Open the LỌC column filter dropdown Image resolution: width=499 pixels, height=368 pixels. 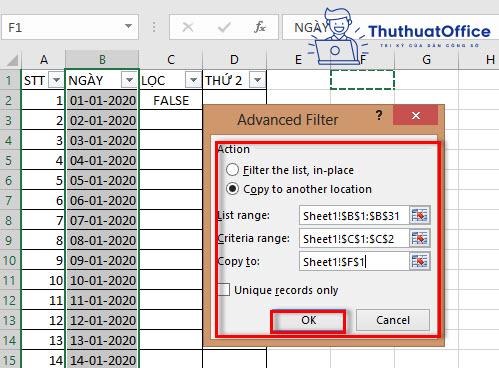193,80
